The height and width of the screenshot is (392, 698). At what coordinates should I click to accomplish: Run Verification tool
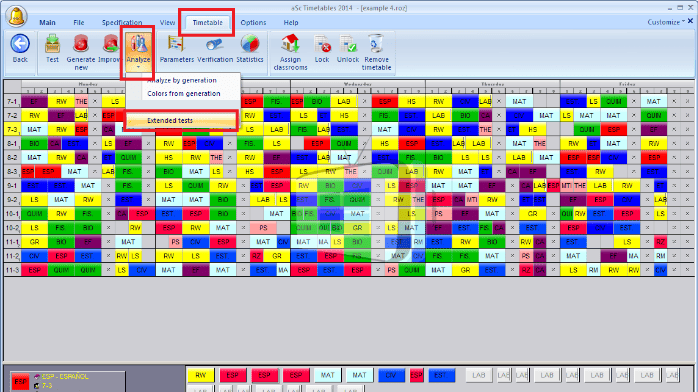(x=215, y=49)
